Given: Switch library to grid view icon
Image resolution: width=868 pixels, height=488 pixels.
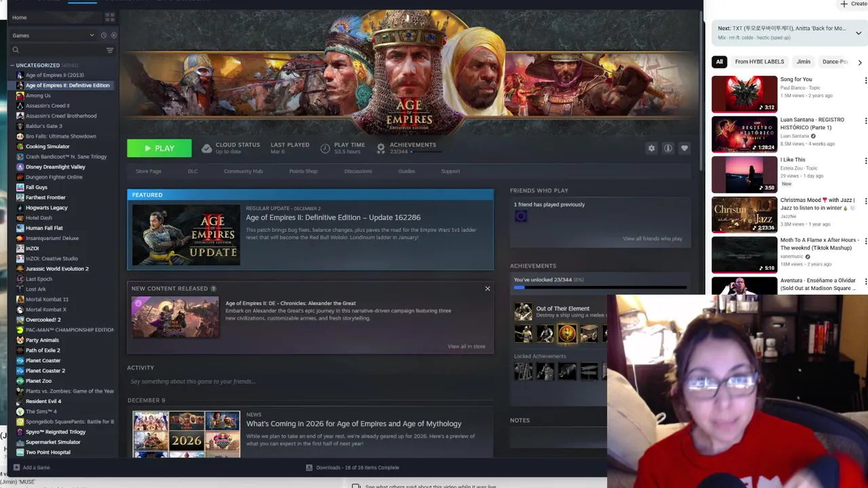Looking at the screenshot, I should [x=110, y=17].
